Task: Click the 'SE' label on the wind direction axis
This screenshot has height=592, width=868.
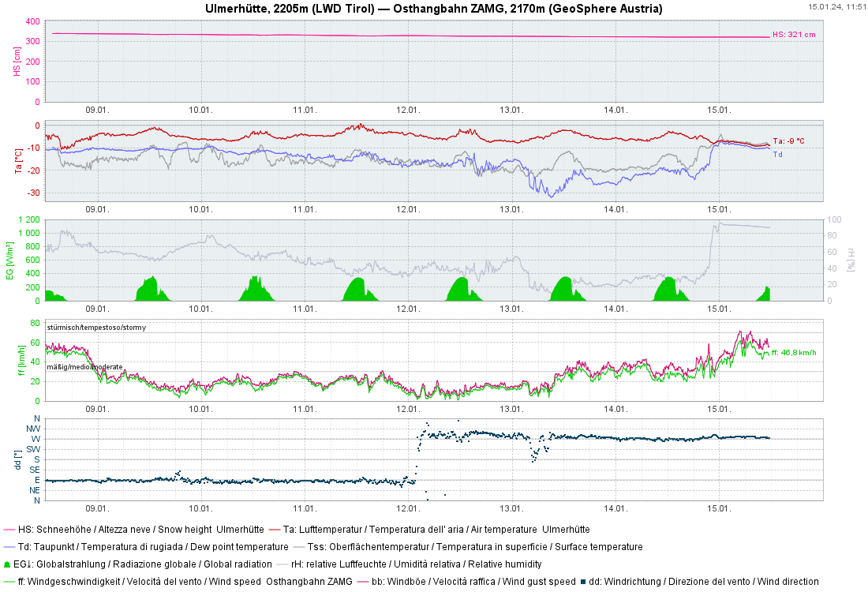Action: coord(35,470)
